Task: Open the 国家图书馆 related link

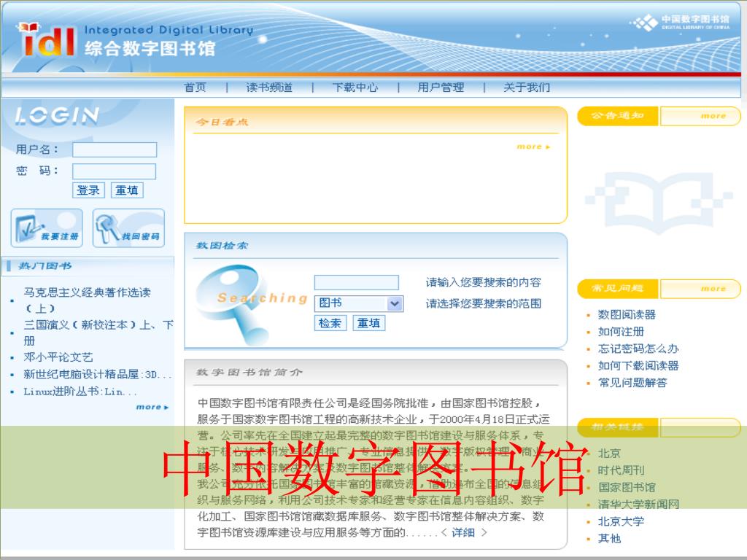Action: (627, 488)
